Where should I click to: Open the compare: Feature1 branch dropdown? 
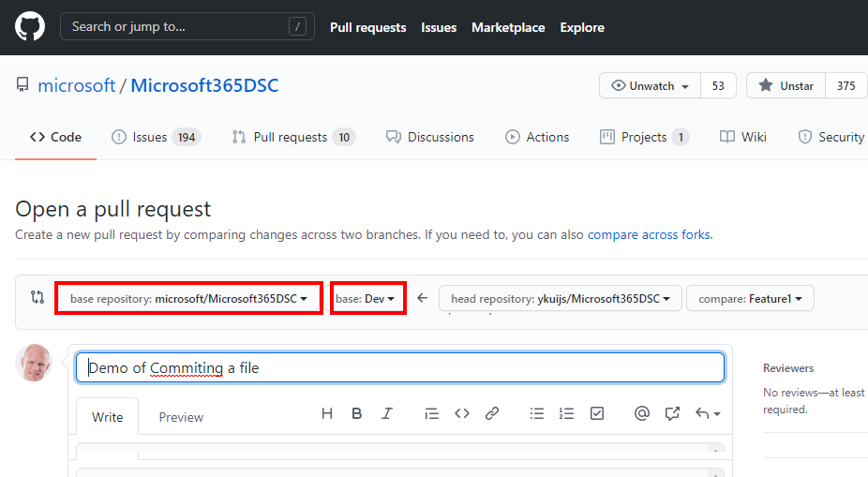(x=750, y=298)
